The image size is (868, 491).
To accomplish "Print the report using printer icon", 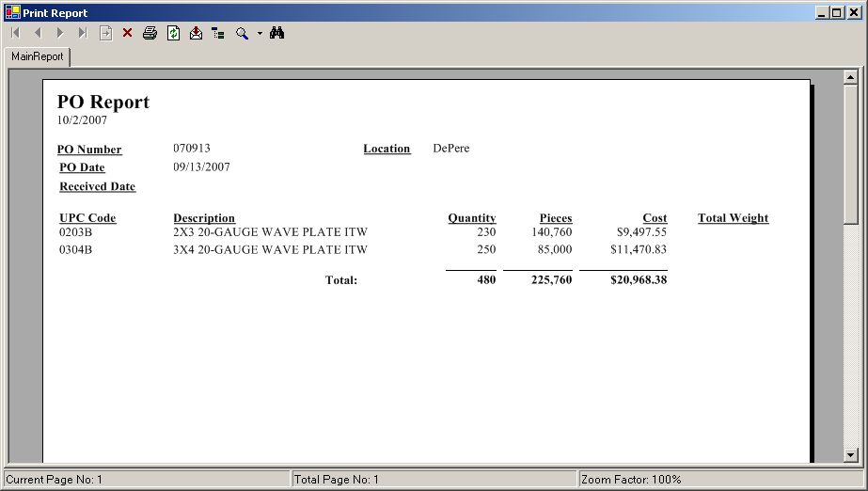I will [x=150, y=33].
